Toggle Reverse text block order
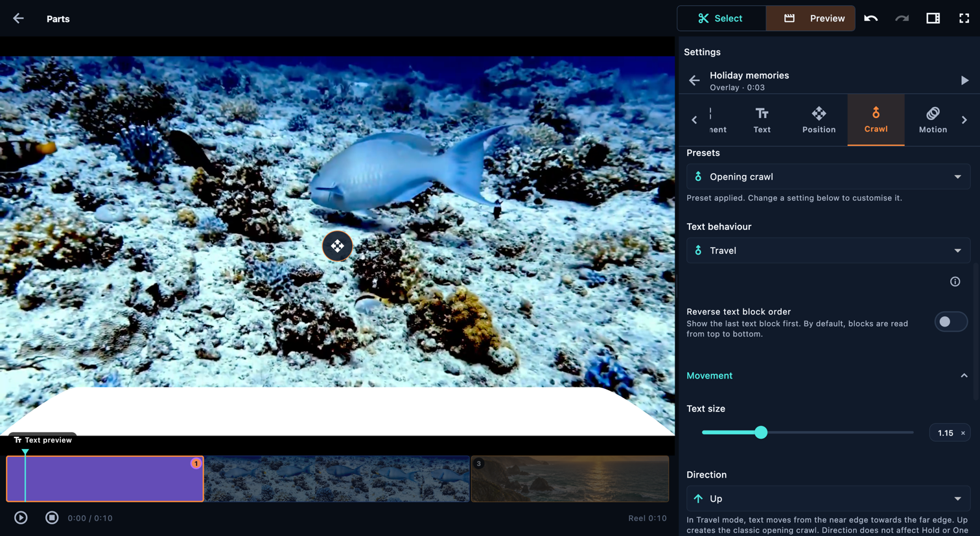Screen dimensions: 980x536 pos(951,321)
